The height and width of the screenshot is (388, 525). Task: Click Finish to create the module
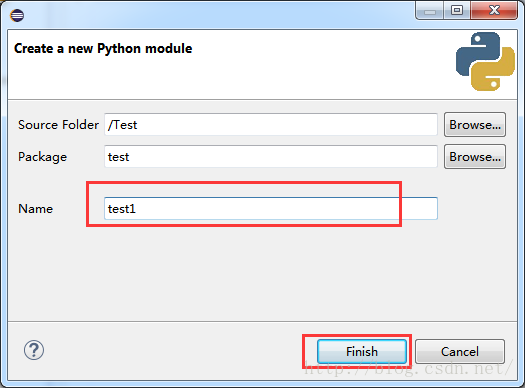point(362,352)
